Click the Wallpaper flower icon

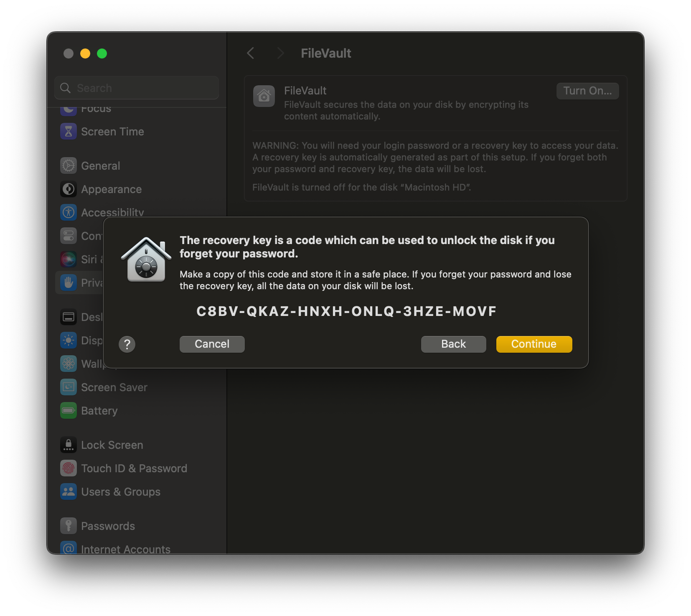[69, 364]
